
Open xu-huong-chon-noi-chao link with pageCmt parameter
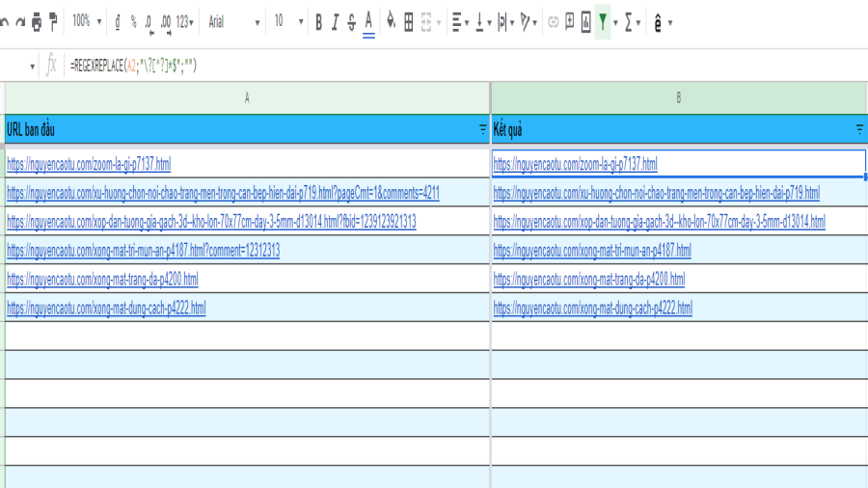tap(223, 193)
